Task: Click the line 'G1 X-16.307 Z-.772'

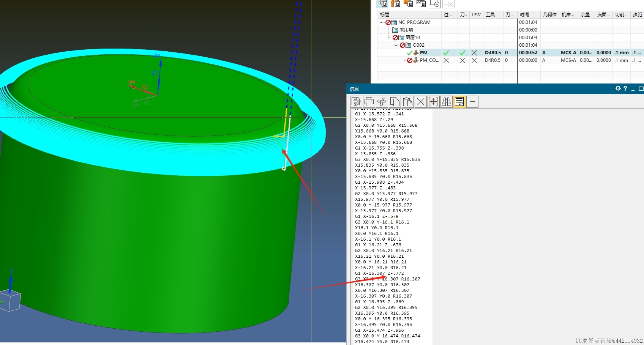Action: pyautogui.click(x=379, y=273)
